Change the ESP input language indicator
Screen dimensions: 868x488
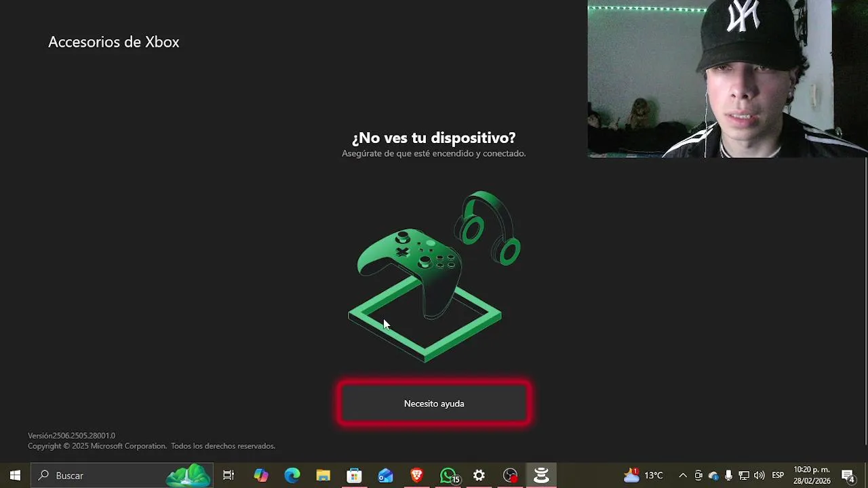tap(778, 475)
